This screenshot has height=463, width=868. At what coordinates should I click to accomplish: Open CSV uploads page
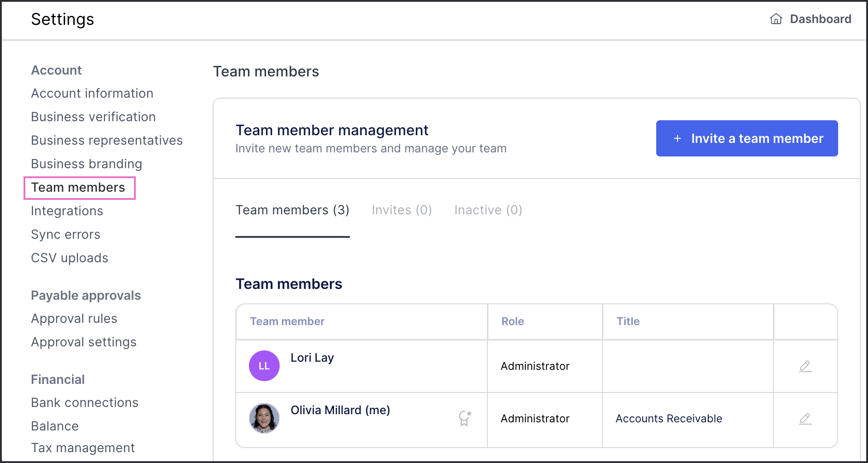70,258
